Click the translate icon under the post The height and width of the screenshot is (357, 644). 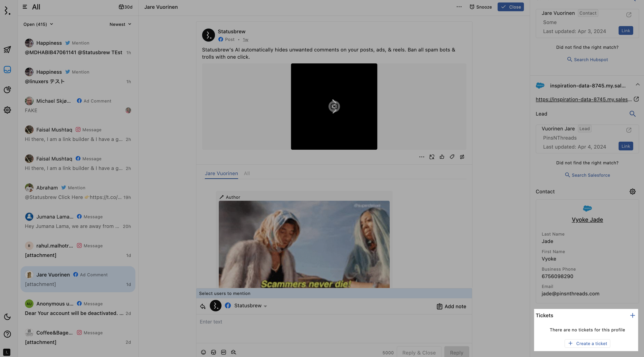(x=432, y=157)
